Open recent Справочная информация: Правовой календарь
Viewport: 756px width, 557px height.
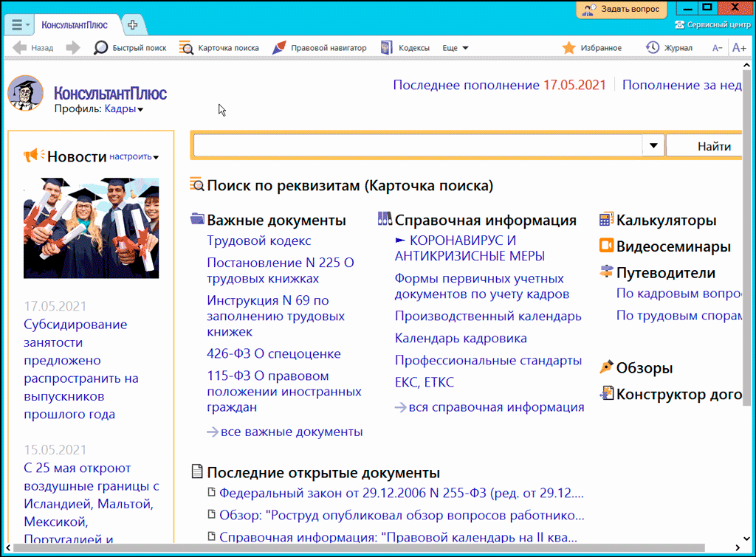click(398, 537)
